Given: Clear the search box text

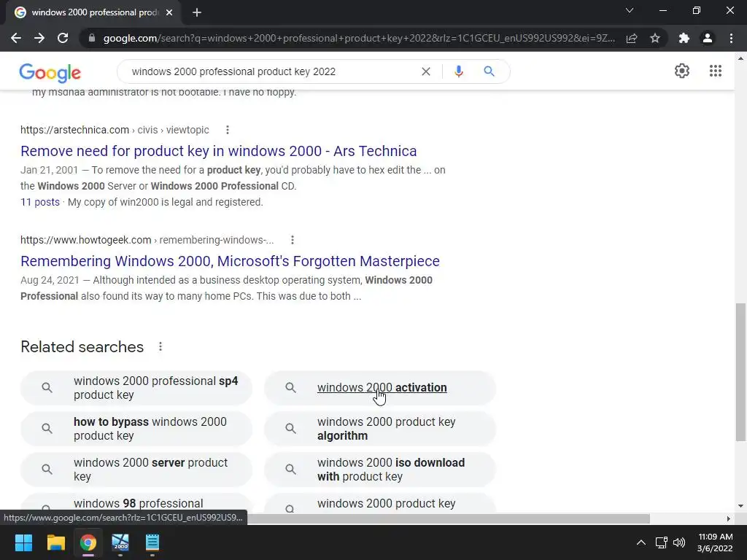Looking at the screenshot, I should (x=426, y=71).
